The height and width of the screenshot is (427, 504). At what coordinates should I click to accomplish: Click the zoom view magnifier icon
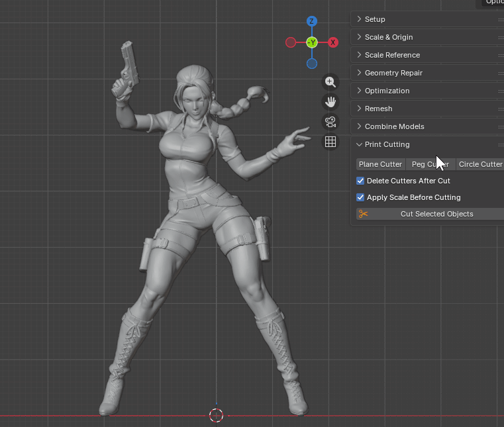(x=330, y=82)
